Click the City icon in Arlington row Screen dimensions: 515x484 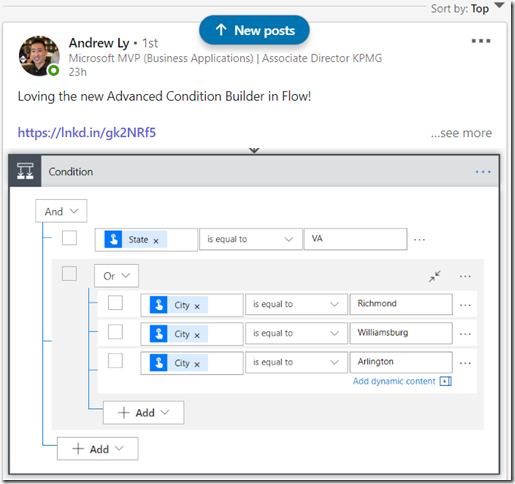point(158,363)
